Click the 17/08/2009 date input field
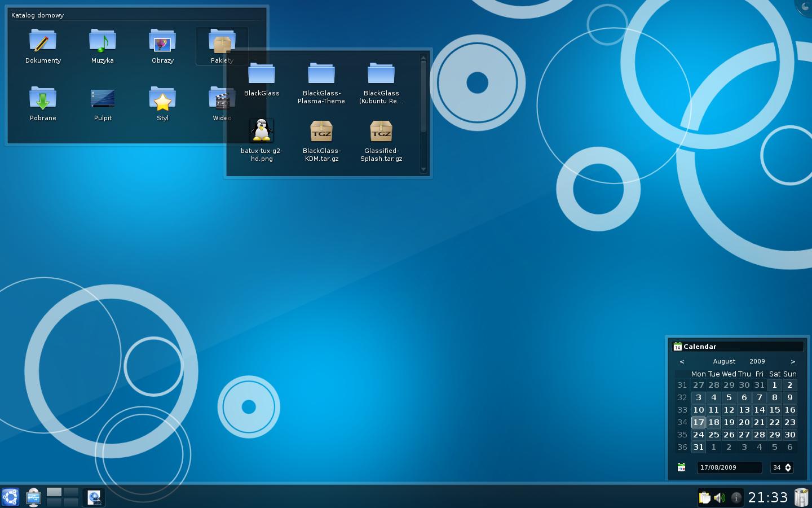Image resolution: width=812 pixels, height=508 pixels. [730, 467]
